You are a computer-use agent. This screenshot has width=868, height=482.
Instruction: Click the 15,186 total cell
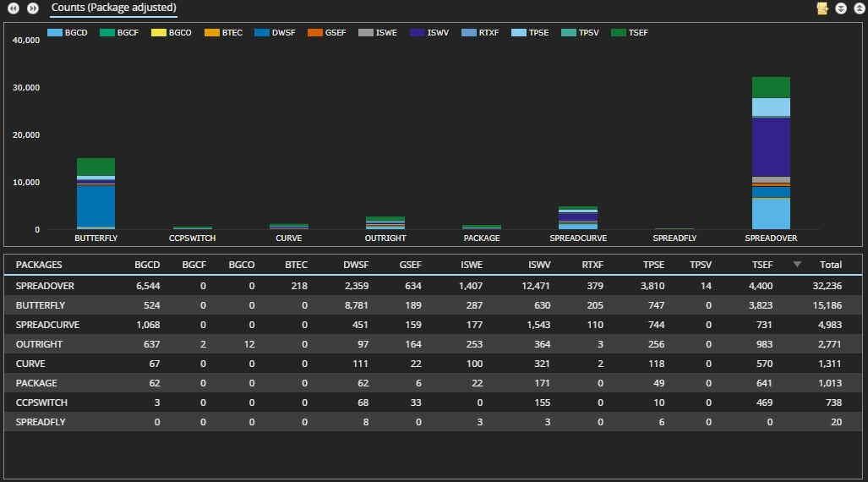(x=827, y=305)
